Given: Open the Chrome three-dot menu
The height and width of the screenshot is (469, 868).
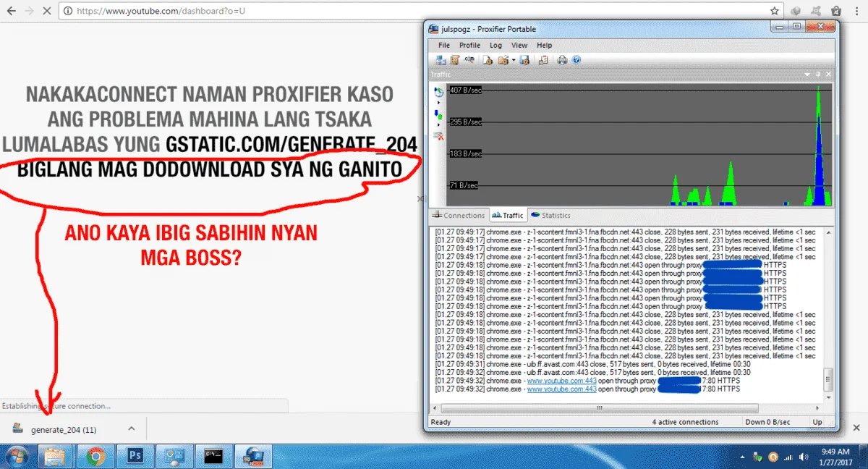Looking at the screenshot, I should tap(856, 11).
